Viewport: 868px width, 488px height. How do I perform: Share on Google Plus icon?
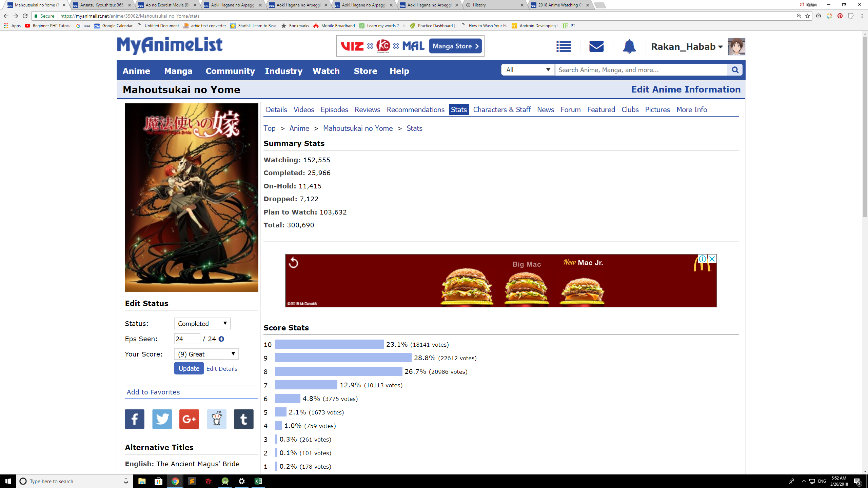(x=189, y=419)
